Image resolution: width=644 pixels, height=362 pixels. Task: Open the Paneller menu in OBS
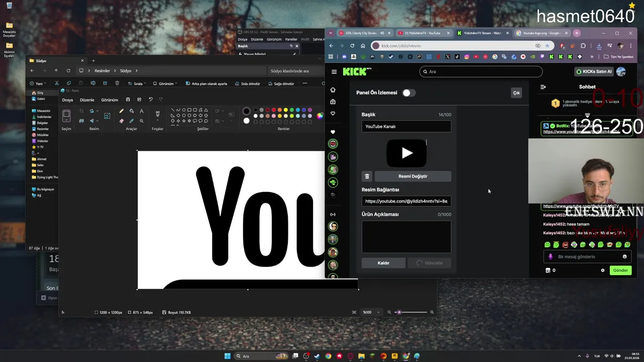pyautogui.click(x=291, y=39)
